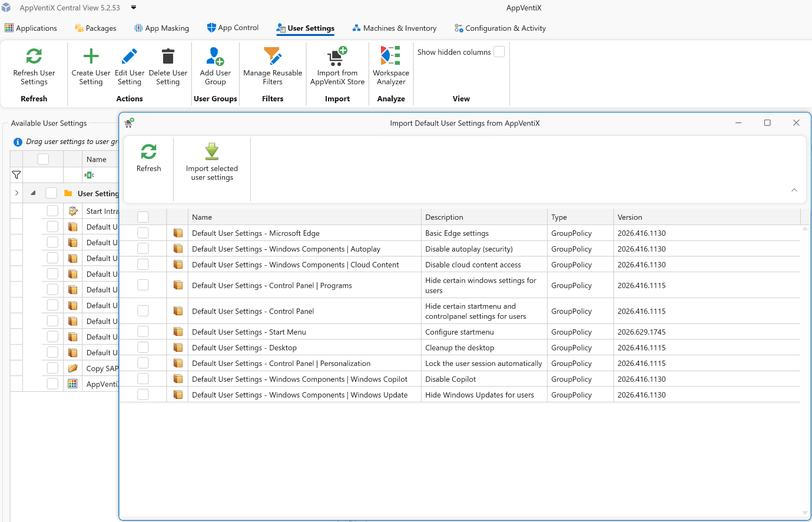
Task: Check the Windows Copilot row checkbox
Action: pos(143,379)
